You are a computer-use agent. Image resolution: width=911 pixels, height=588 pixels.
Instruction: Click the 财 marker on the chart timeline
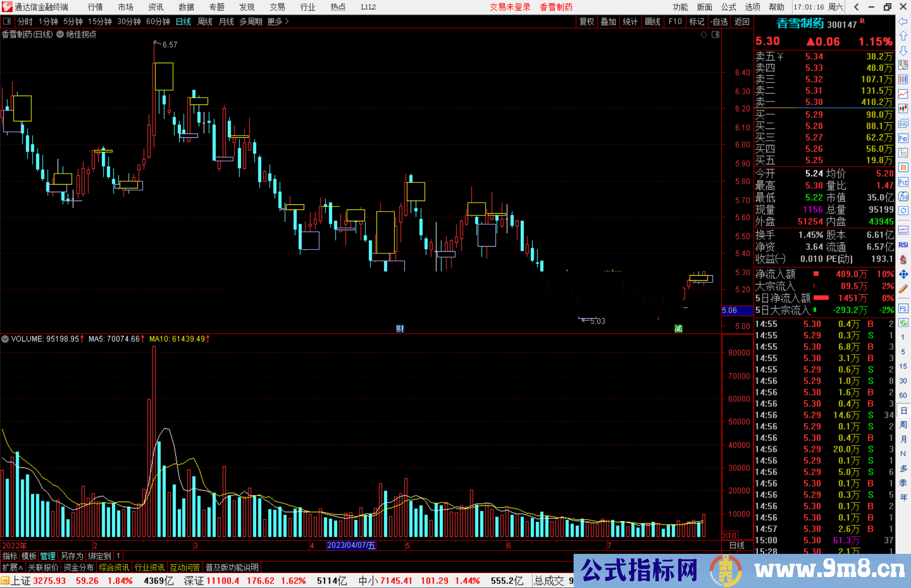(x=400, y=329)
